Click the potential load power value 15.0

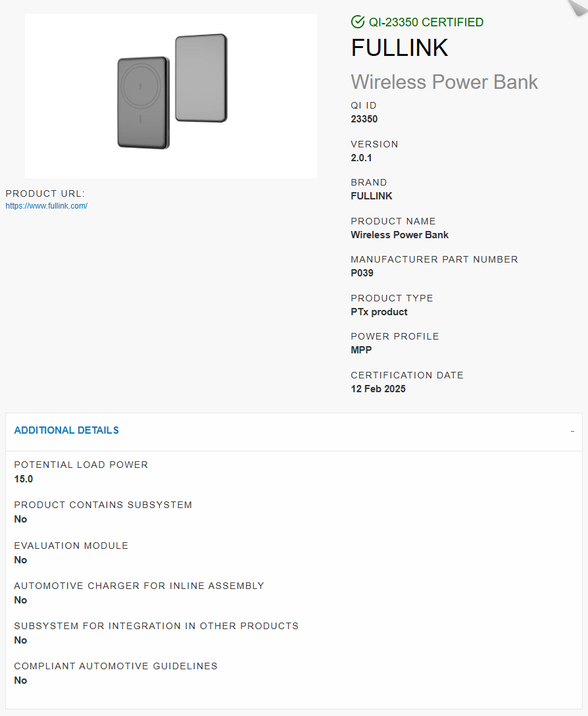point(24,479)
